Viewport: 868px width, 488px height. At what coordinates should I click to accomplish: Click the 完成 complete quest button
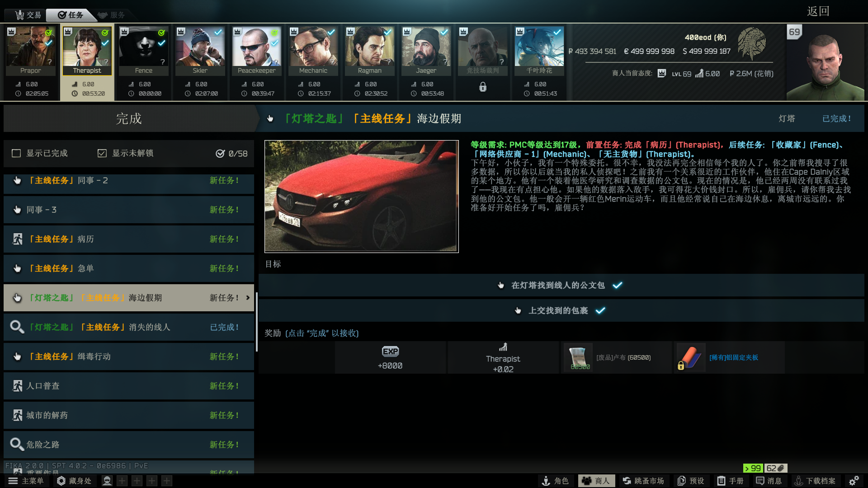[x=129, y=119]
